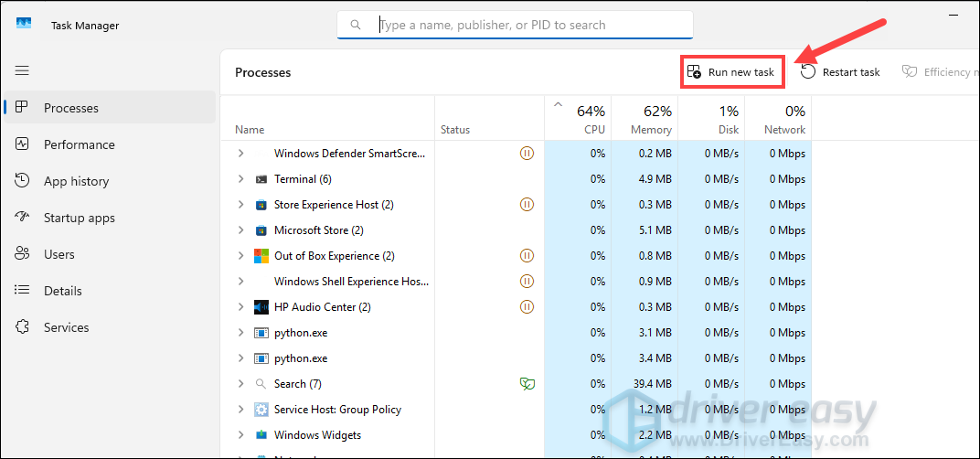The height and width of the screenshot is (459, 980).
Task: Expand the Terminal (6) process group
Action: 241,179
